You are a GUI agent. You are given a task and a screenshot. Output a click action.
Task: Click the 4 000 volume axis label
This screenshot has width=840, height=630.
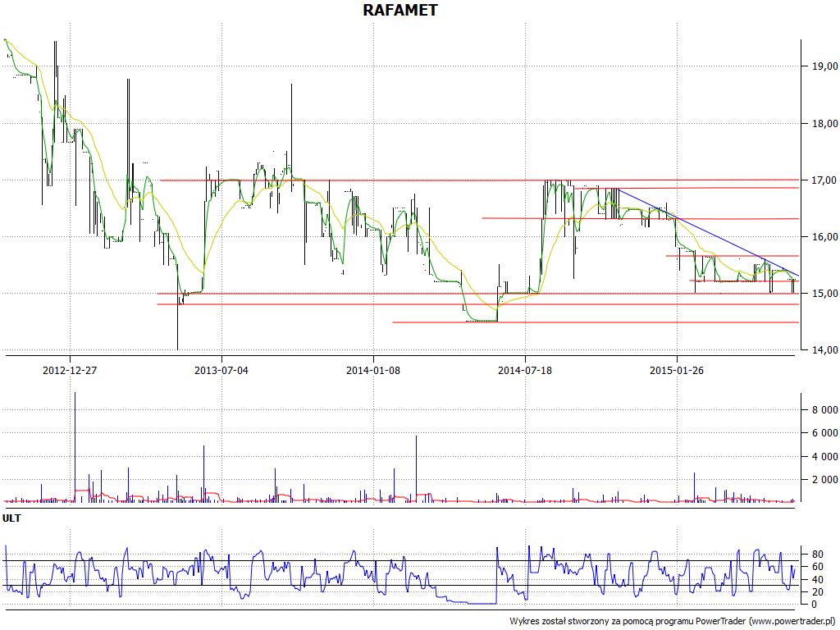click(x=825, y=457)
